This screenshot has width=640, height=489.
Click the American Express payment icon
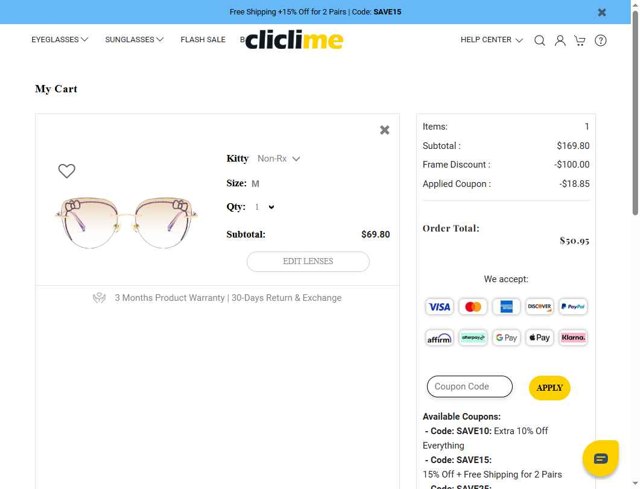coord(506,307)
